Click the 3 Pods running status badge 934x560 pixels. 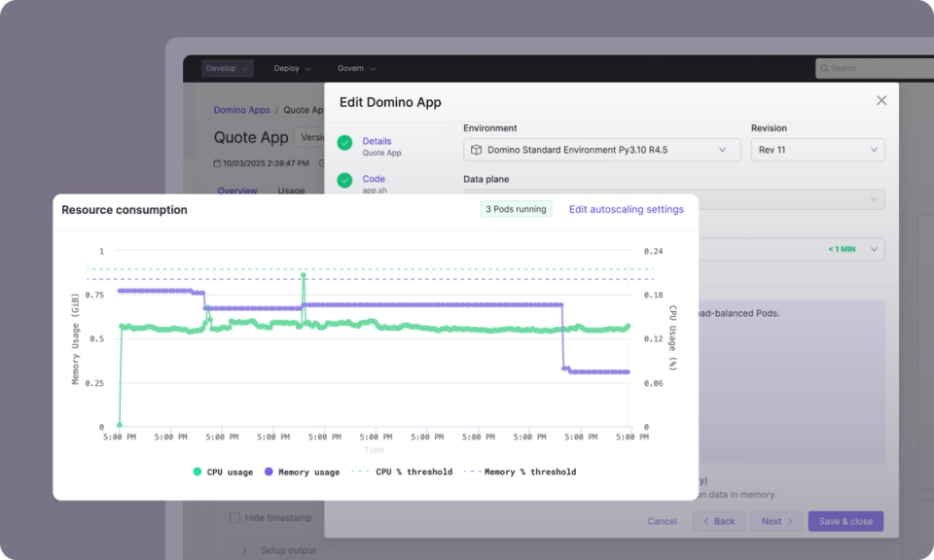click(x=515, y=208)
